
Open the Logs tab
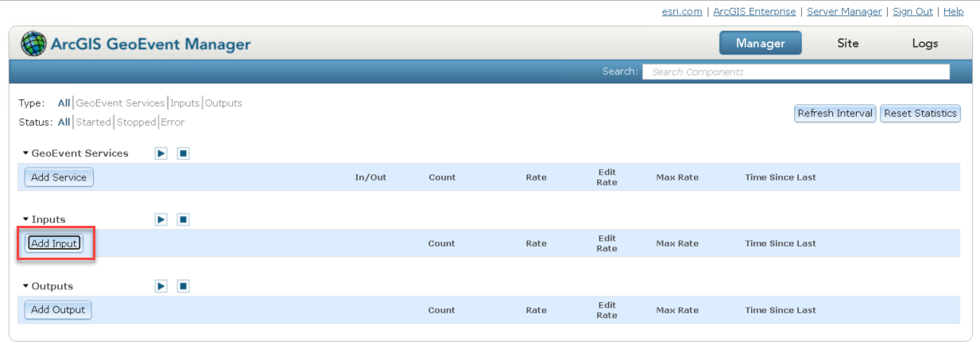tap(925, 43)
